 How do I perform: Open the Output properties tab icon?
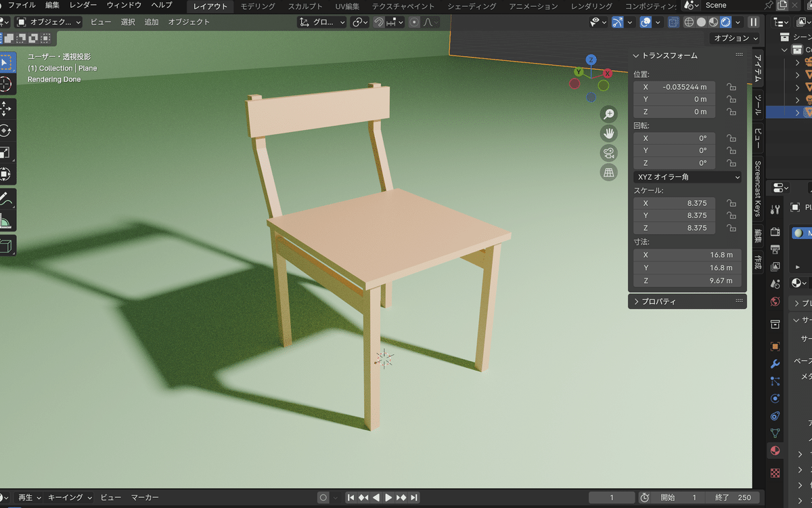(775, 249)
